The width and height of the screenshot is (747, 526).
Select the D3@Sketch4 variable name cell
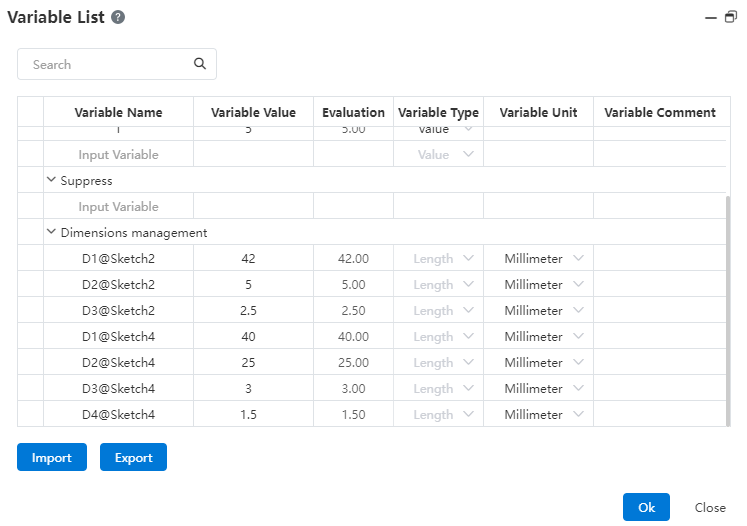tap(118, 388)
